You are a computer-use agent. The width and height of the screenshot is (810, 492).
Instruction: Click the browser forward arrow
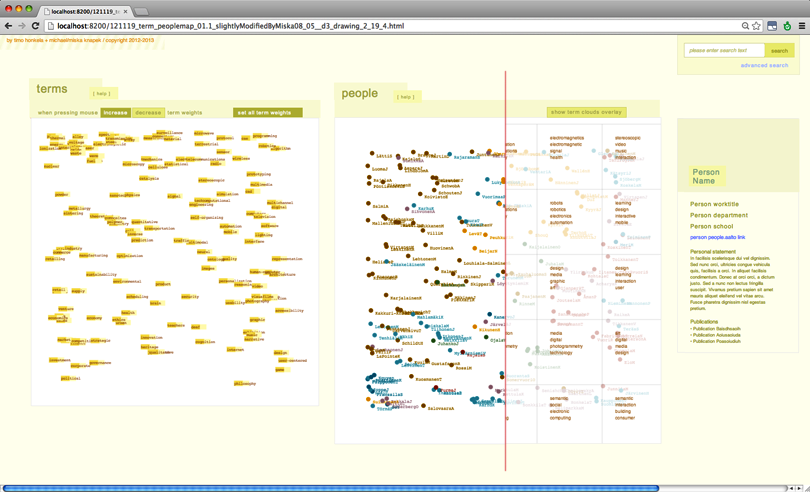click(x=21, y=26)
